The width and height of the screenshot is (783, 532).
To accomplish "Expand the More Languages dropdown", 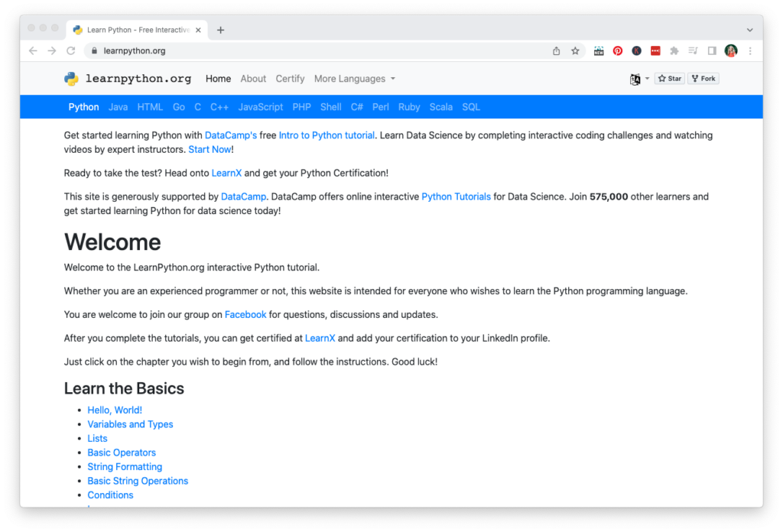I will 355,79.
